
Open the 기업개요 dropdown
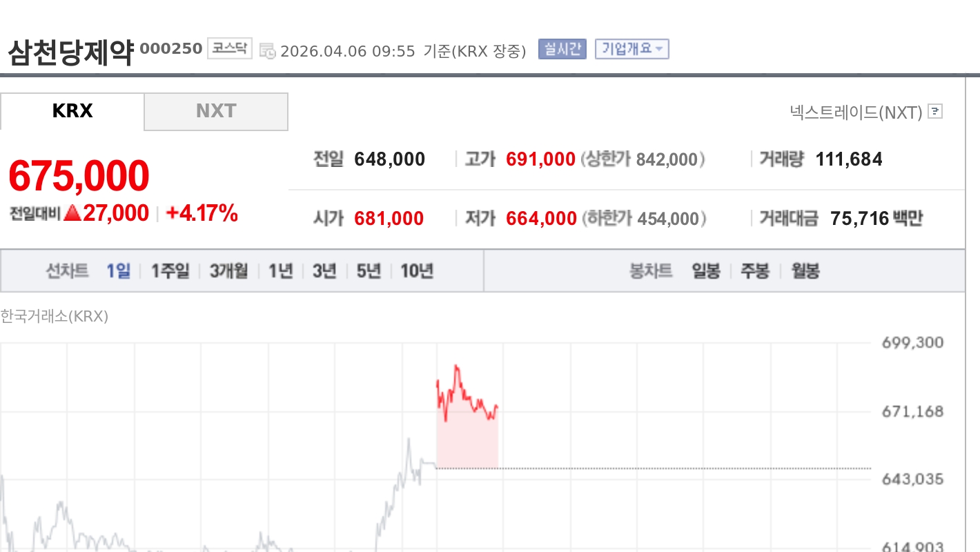(631, 49)
